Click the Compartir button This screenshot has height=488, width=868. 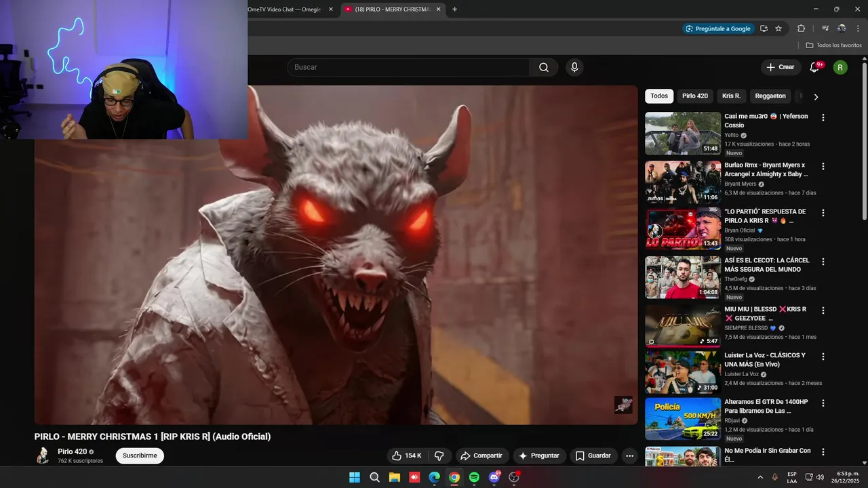(x=482, y=455)
